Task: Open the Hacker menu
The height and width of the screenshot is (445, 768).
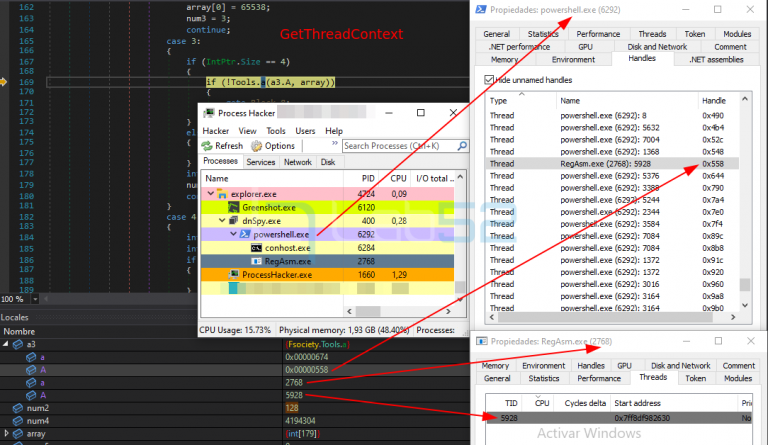Action: [215, 130]
